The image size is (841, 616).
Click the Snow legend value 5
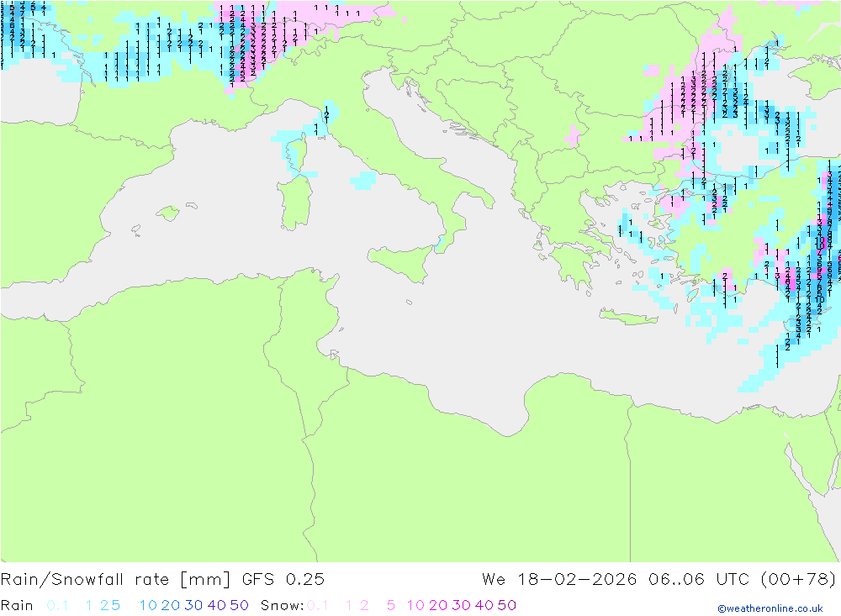(391, 605)
